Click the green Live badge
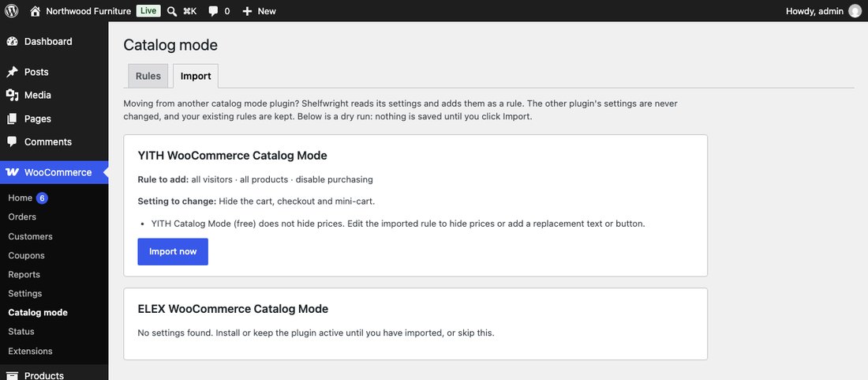The height and width of the screenshot is (380, 868). (x=148, y=11)
